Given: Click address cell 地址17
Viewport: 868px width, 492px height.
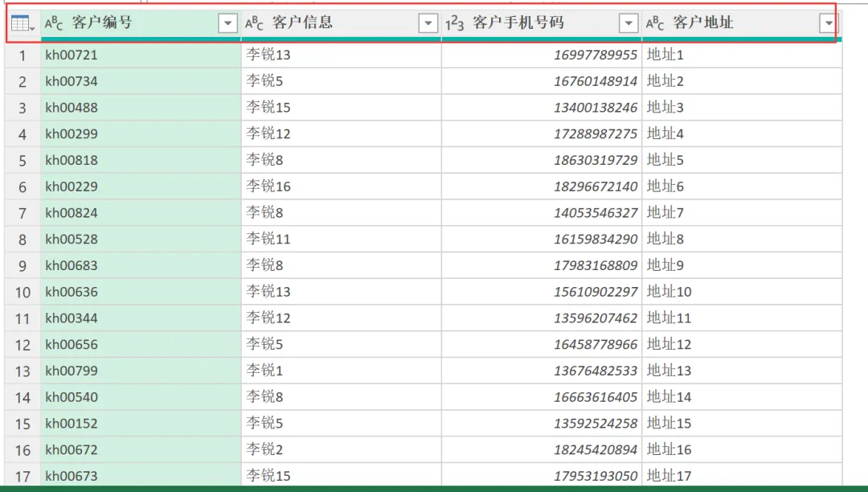Looking at the screenshot, I should click(x=743, y=475).
